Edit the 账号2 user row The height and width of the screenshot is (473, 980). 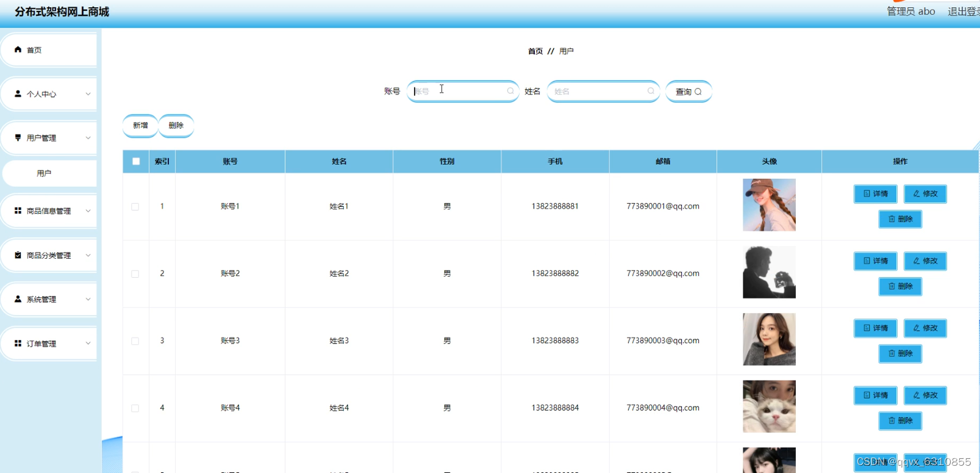pos(925,261)
